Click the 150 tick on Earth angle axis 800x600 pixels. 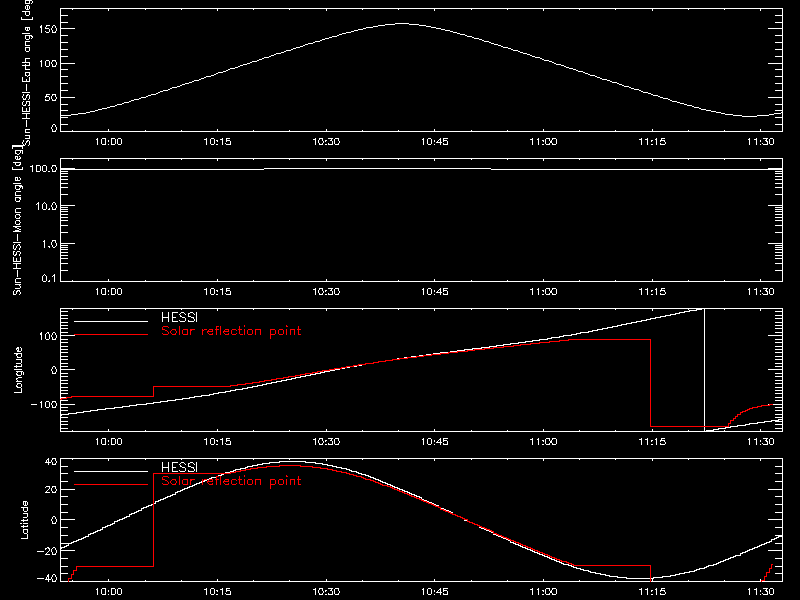coord(48,29)
